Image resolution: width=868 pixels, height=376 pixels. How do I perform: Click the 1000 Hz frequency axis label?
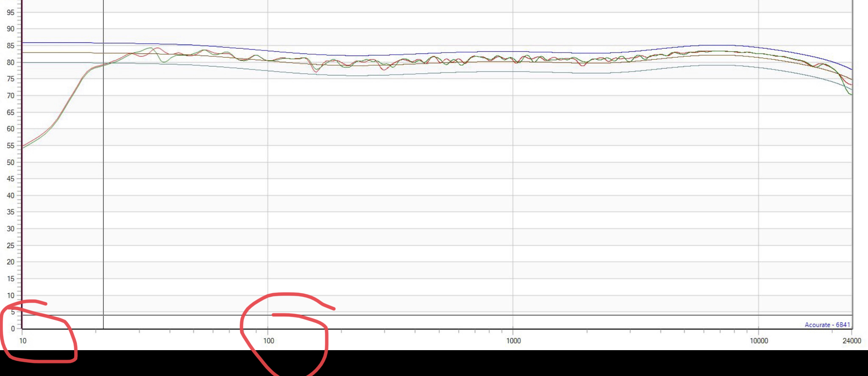coord(514,341)
